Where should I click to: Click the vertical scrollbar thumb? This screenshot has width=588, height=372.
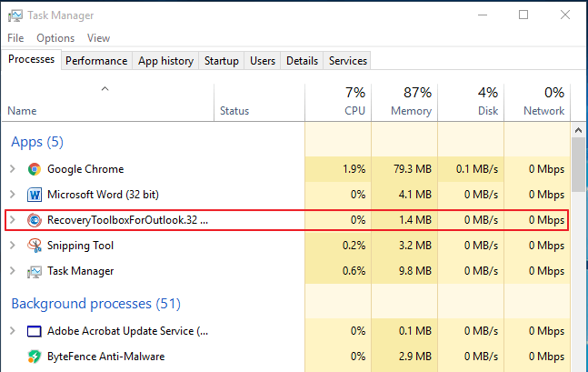click(x=578, y=166)
